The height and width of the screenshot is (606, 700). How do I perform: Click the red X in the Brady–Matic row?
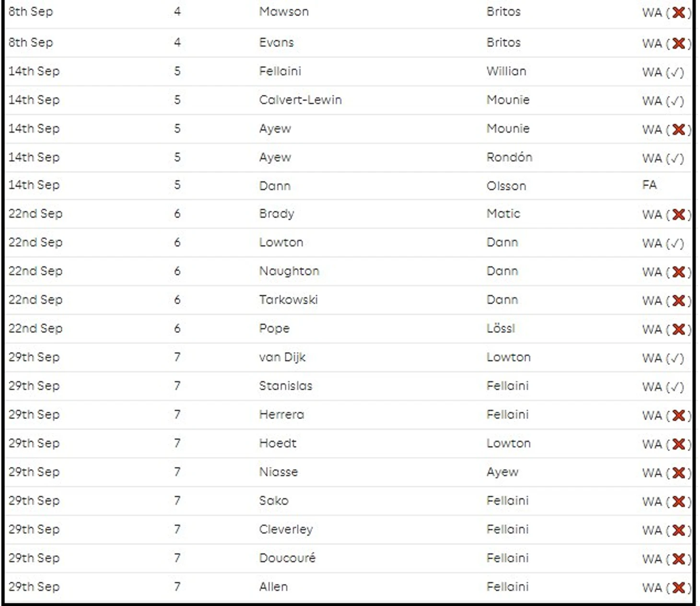tap(678, 214)
